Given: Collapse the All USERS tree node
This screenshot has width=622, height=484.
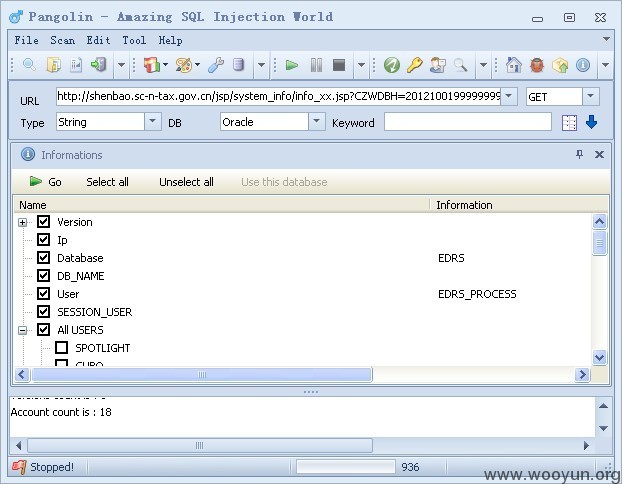Looking at the screenshot, I should (23, 330).
